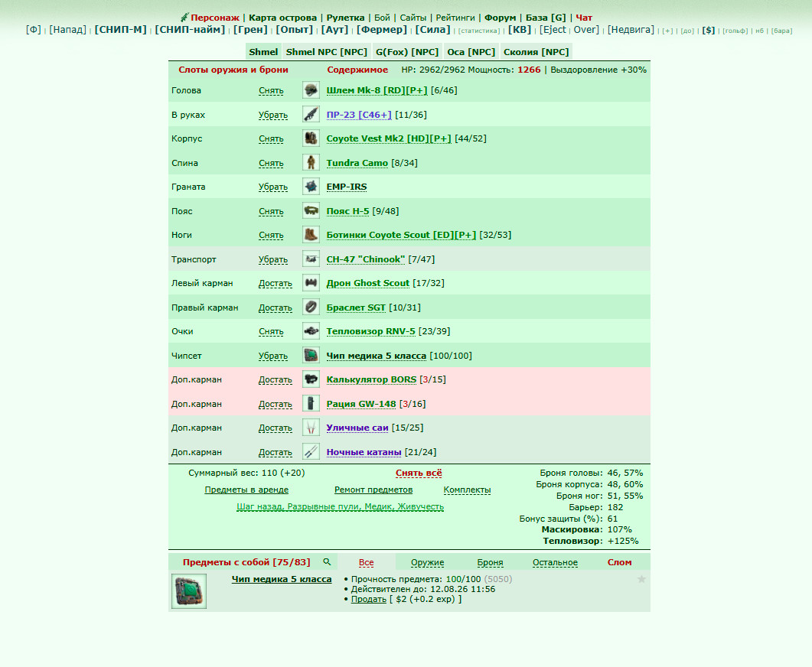Filter inventory by Оружие
812x667 pixels.
point(427,562)
